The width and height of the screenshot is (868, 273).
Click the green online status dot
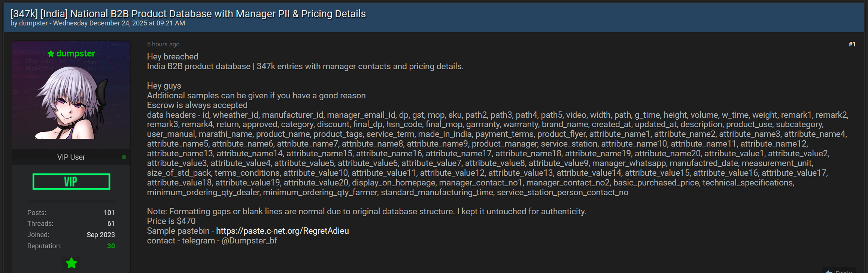pos(124,157)
